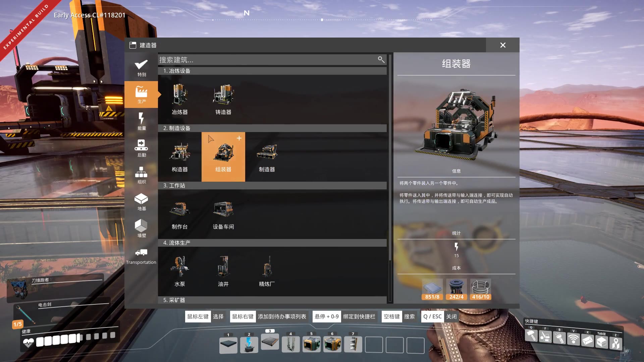Click the 搜索 search hint button
The width and height of the screenshot is (644, 362).
pos(409,316)
